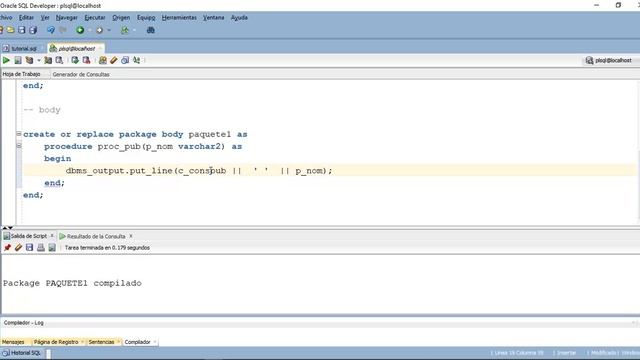Switch to the Página de Registro tab
640x360 pixels.
pyautogui.click(x=56, y=342)
